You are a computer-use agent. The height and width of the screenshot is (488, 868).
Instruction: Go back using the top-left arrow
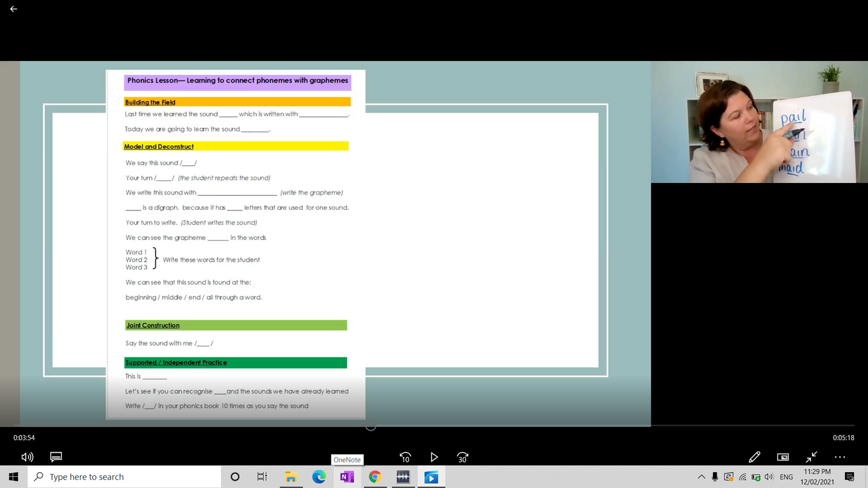(13, 9)
